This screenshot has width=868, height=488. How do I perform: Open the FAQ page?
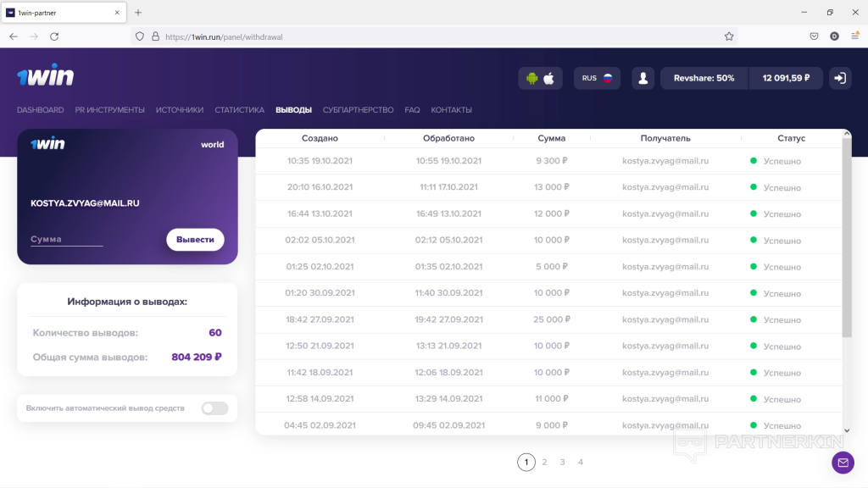[x=412, y=110]
